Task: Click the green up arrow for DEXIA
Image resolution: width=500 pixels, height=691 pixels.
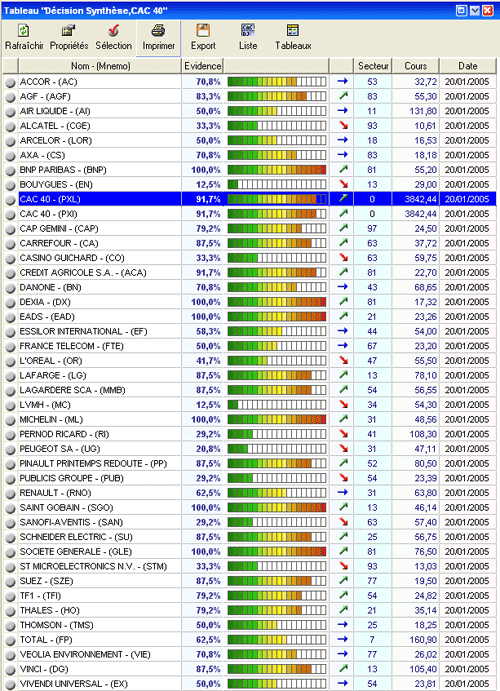Action: click(x=343, y=301)
